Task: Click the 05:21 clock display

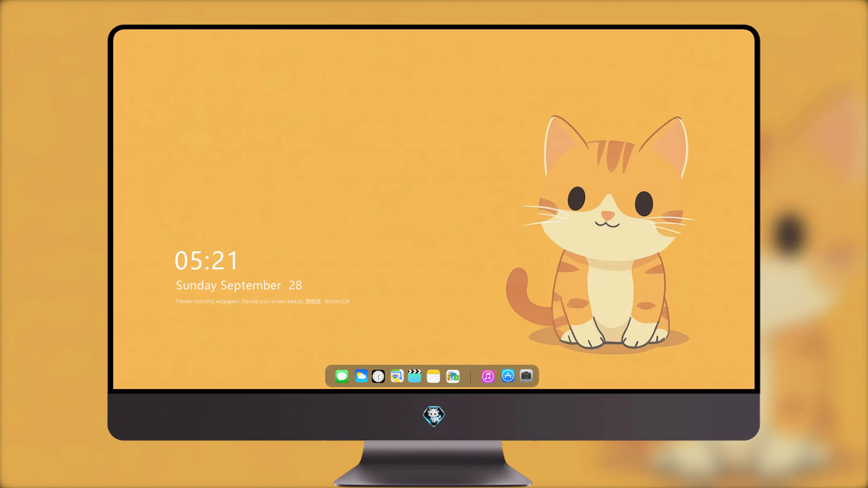Action: coord(206,261)
